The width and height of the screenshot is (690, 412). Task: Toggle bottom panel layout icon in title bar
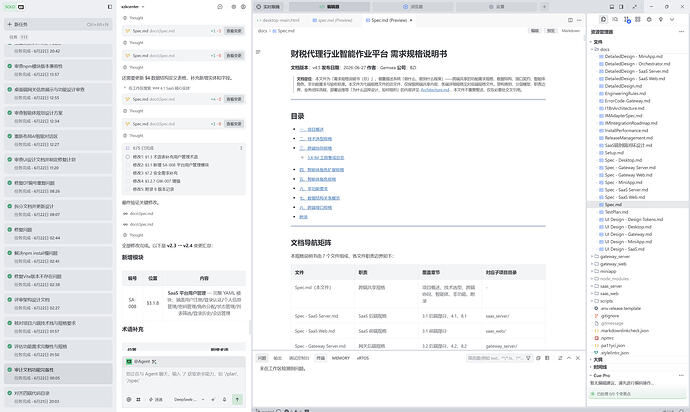point(612,7)
